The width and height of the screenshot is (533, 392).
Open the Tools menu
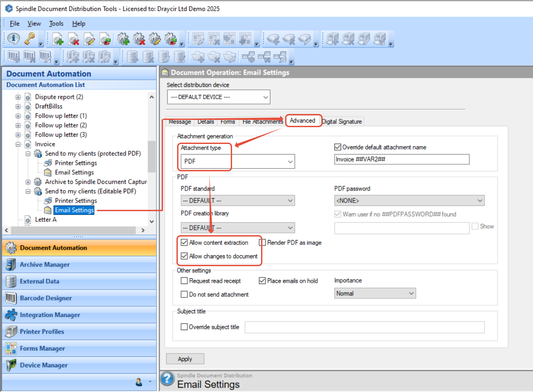tap(56, 23)
